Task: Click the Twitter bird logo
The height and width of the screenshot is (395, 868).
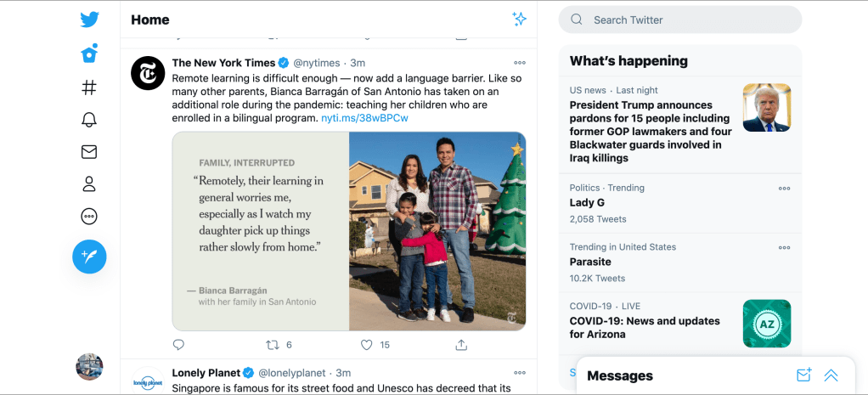Action: click(89, 20)
